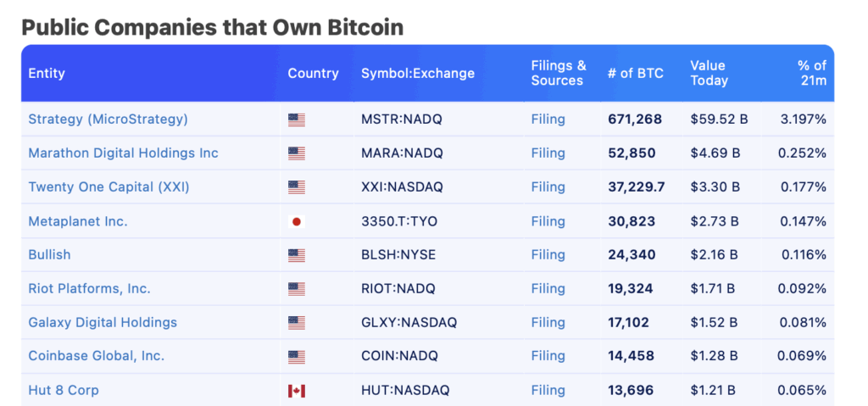This screenshot has height=406, width=868.
Task: Click the 24,340 BTC value
Action: [x=632, y=255]
